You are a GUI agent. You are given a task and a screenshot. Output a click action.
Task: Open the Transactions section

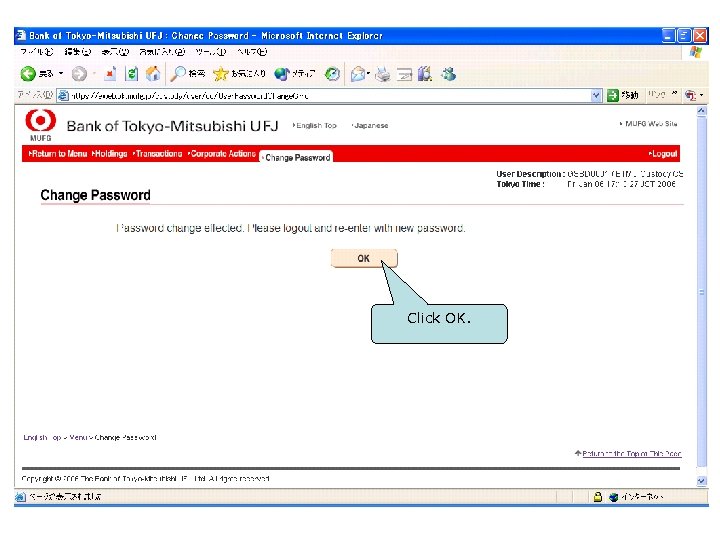(x=158, y=153)
